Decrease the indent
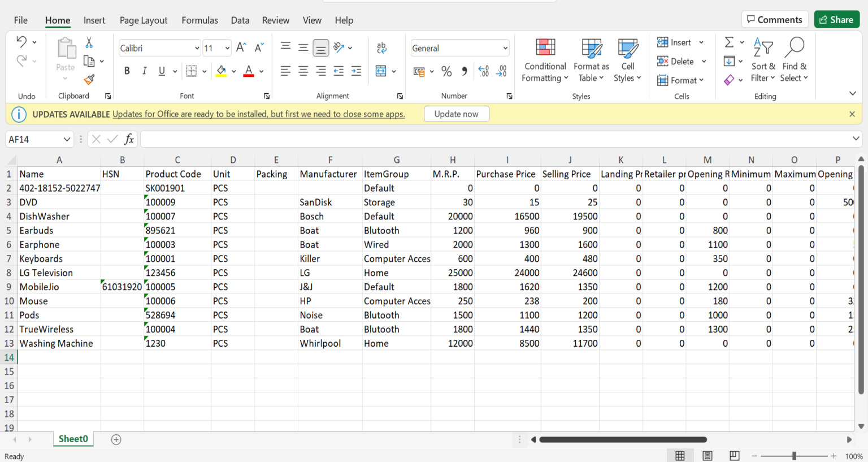Screen dimensions: 868x462 (x=338, y=71)
